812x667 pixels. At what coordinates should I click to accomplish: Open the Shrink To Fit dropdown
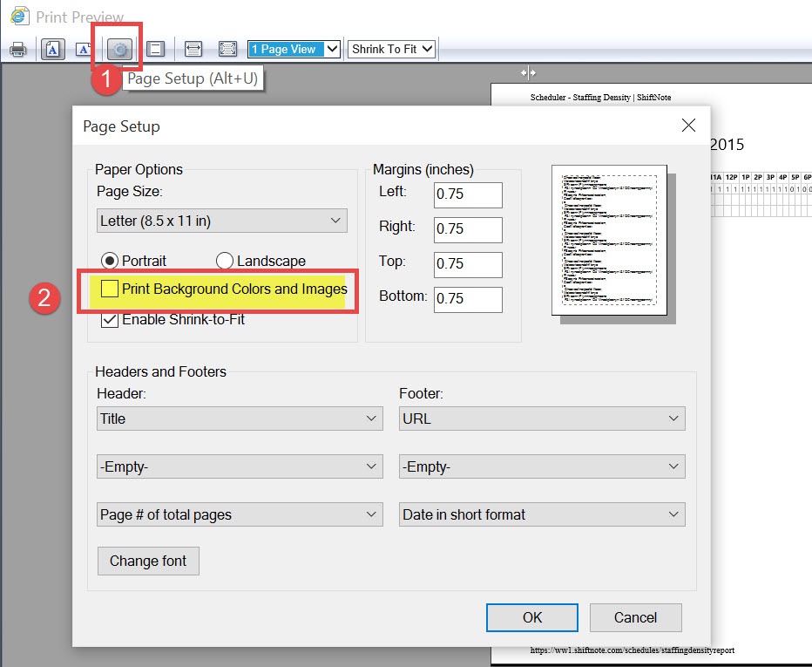point(391,49)
